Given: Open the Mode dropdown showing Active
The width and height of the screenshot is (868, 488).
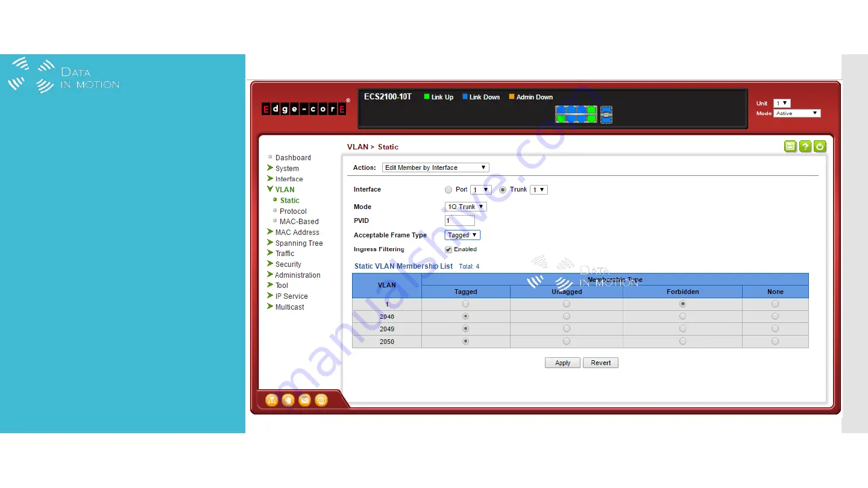Looking at the screenshot, I should 797,113.
